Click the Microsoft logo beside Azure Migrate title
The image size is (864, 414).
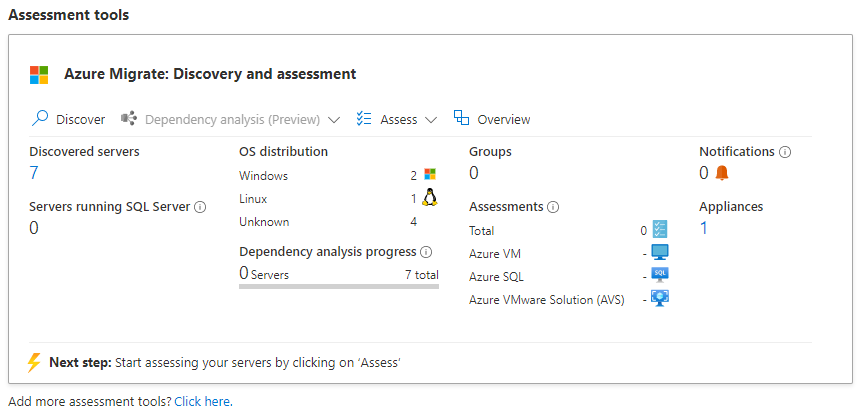tap(39, 74)
